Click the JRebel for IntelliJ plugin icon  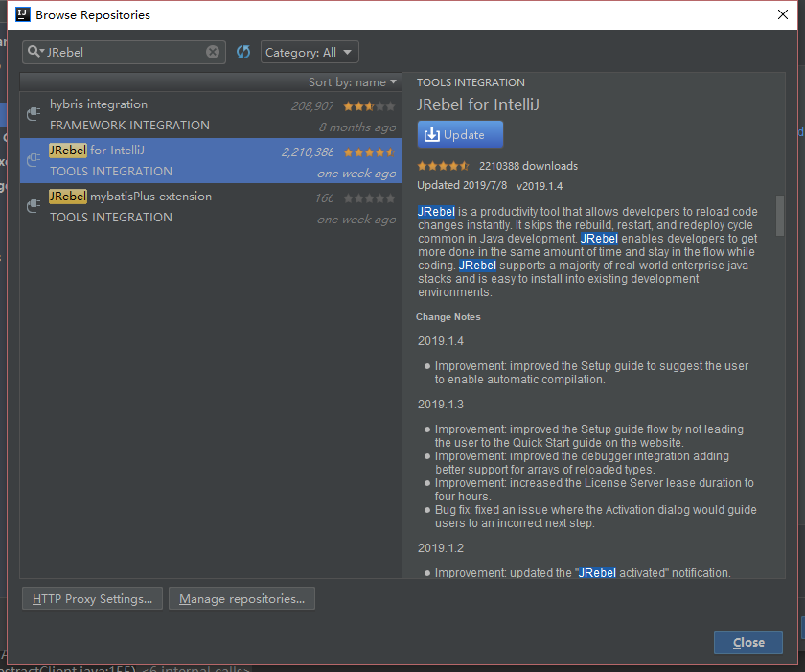[x=34, y=160]
